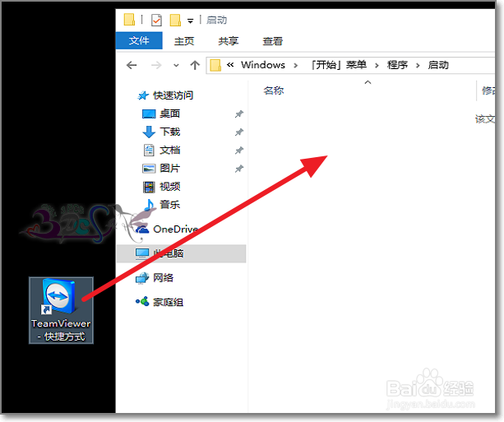The width and height of the screenshot is (504, 422).
Task: Open recent locations dropdown arrow
Action: 176,66
